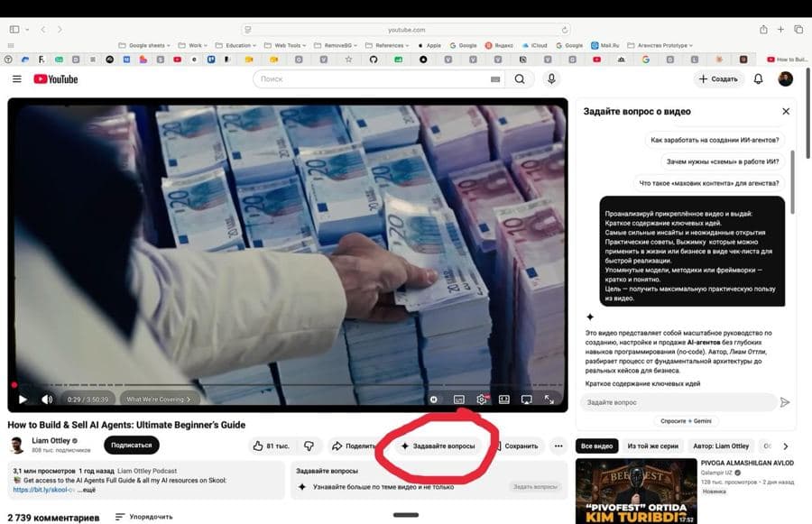Image resolution: width=812 pixels, height=524 pixels.
Task: Click the AirPlay icon in the player
Action: pyautogui.click(x=526, y=400)
